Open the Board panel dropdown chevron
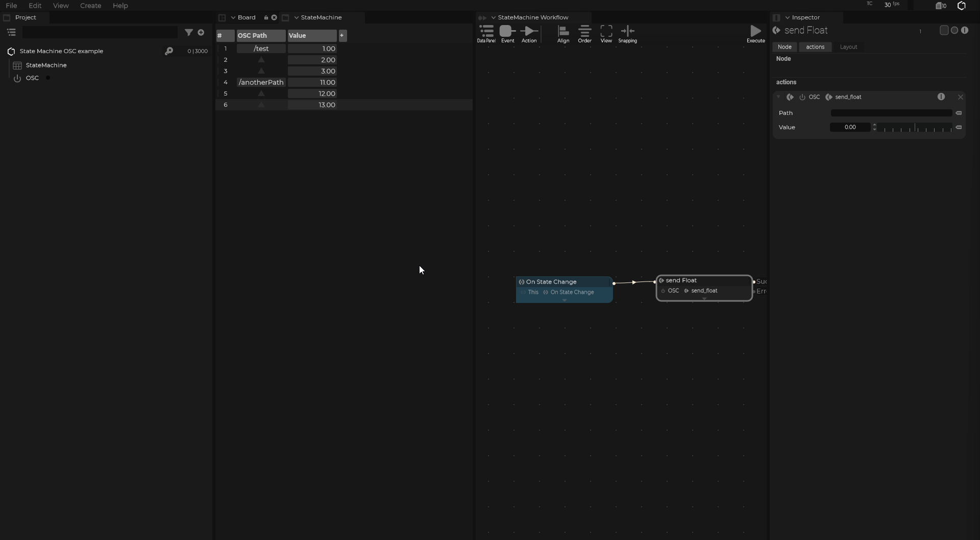980x540 pixels. pos(233,17)
